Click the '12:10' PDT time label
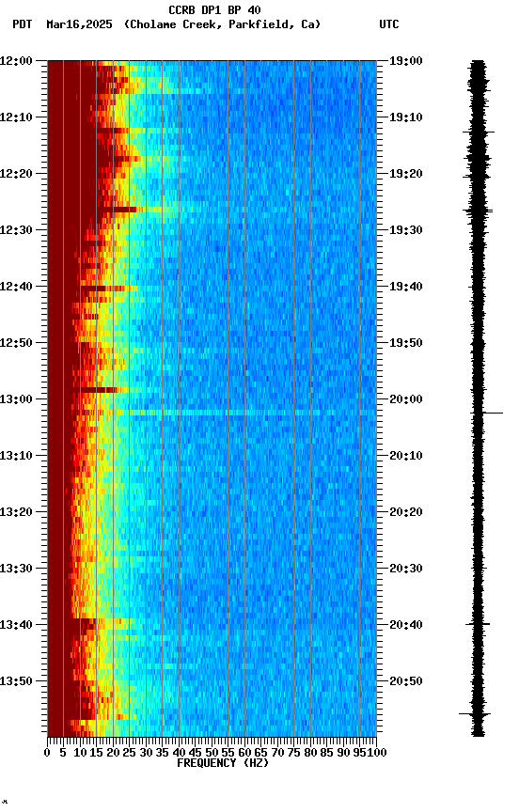Viewport: 519px width, 812px height. [16, 117]
